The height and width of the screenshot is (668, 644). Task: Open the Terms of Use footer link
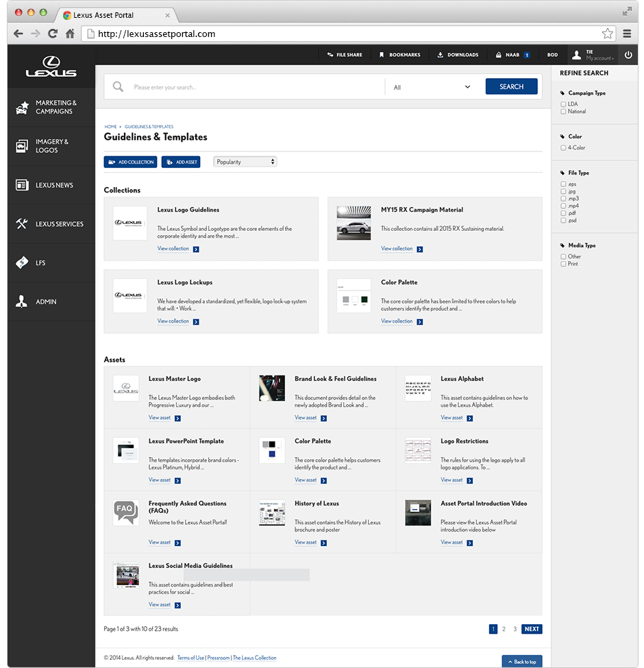pos(190,658)
